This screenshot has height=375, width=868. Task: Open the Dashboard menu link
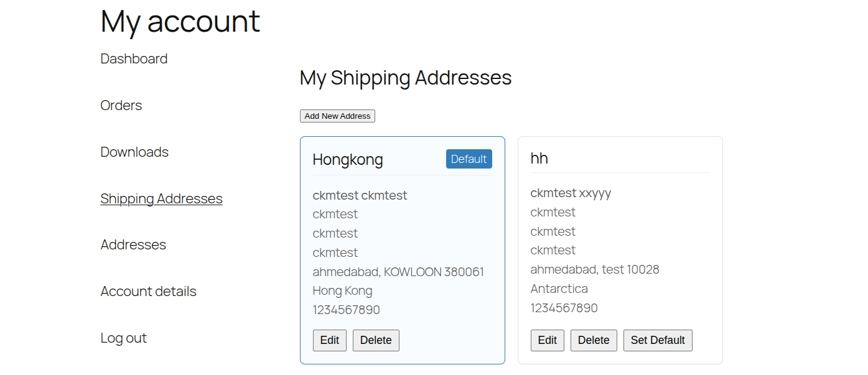pyautogui.click(x=134, y=58)
